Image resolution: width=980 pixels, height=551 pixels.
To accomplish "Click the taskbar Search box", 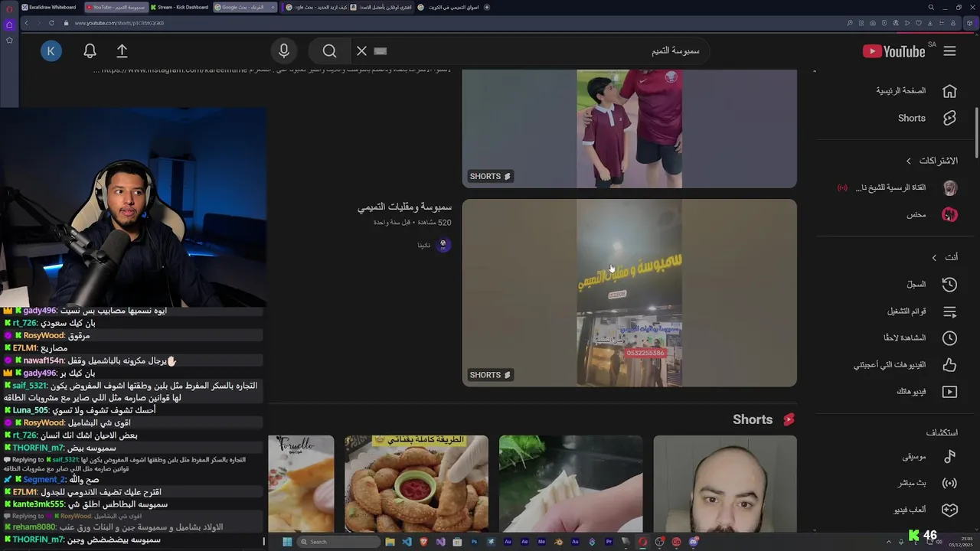I will (x=339, y=542).
